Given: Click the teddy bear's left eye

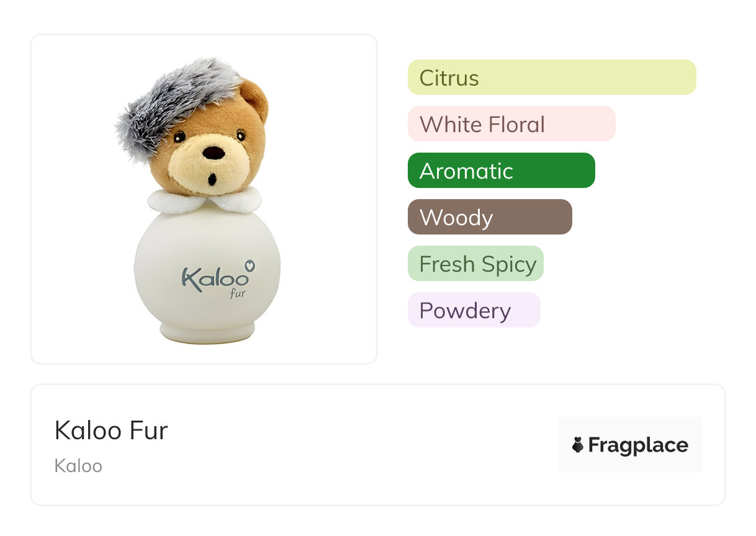Looking at the screenshot, I should tap(179, 136).
